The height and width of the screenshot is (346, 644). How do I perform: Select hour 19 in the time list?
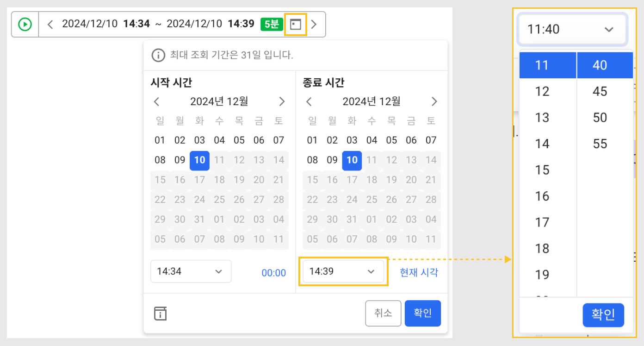[548, 275]
